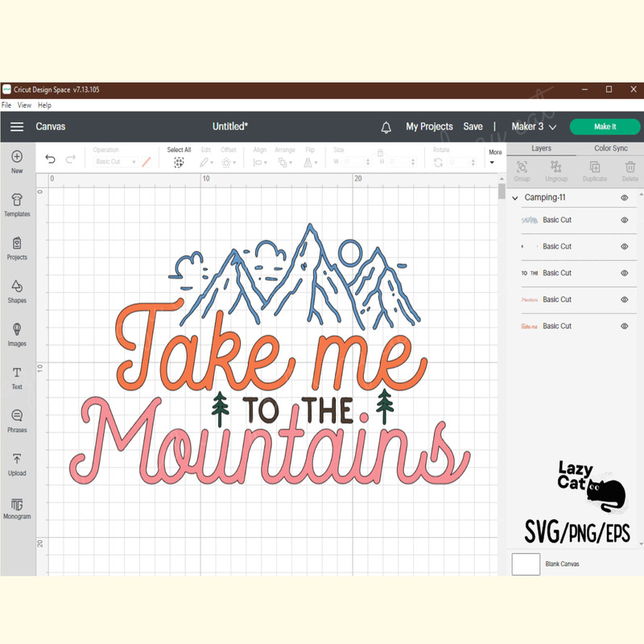Click the notifications bell icon

tap(386, 127)
